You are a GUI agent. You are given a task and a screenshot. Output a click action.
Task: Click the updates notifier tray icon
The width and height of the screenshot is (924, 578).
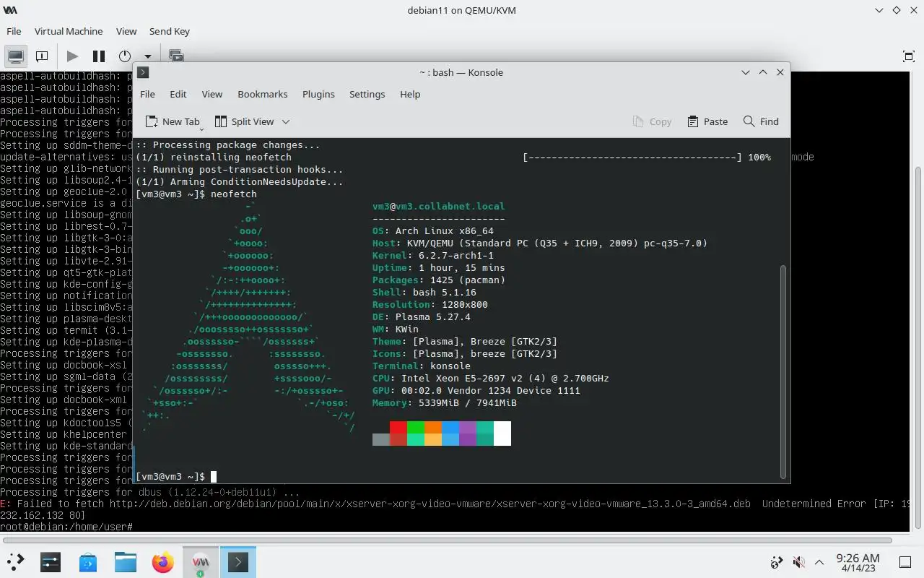777,562
